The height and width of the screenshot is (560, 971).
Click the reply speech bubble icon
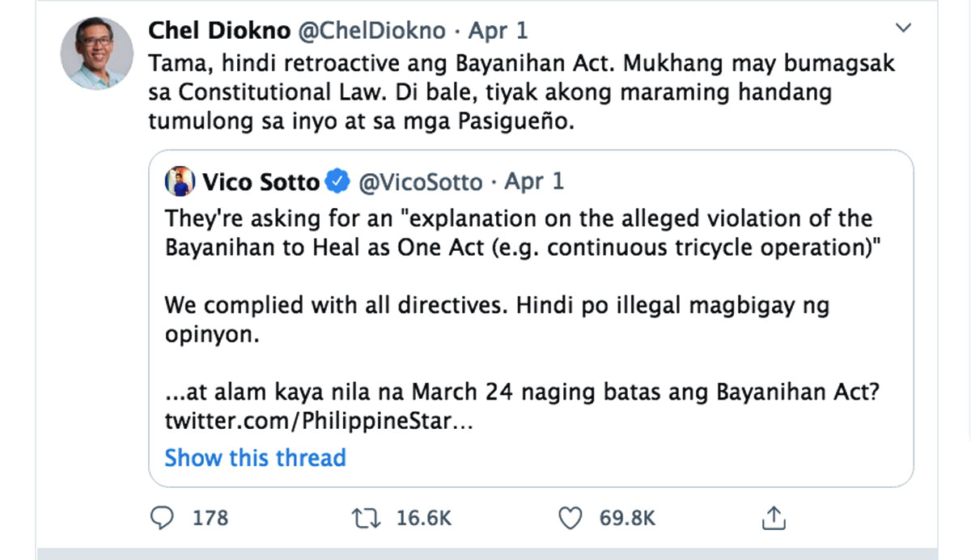163,517
